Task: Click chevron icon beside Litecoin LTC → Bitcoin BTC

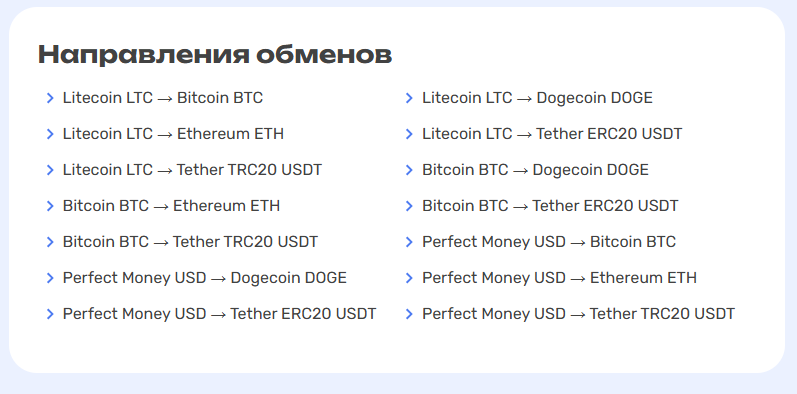Action: pyautogui.click(x=50, y=98)
